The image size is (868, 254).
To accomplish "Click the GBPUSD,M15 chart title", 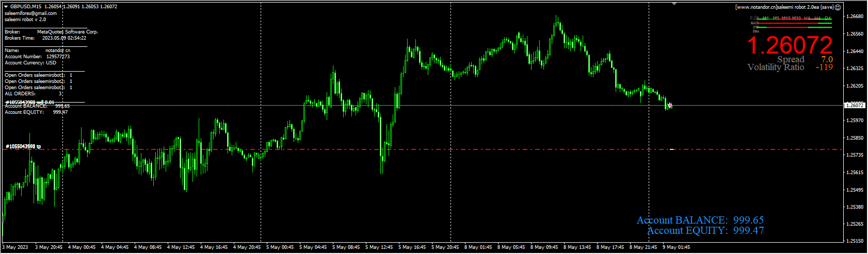I will click(25, 7).
